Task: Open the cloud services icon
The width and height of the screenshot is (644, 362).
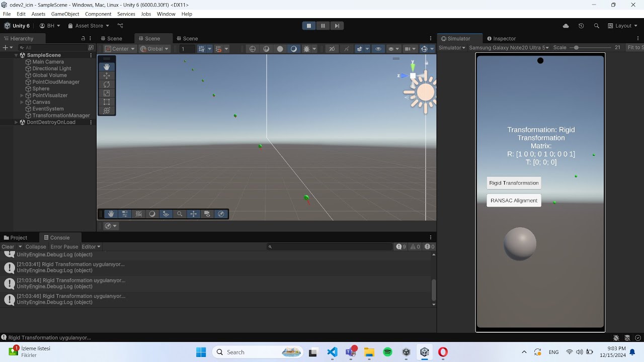Action: [x=566, y=26]
